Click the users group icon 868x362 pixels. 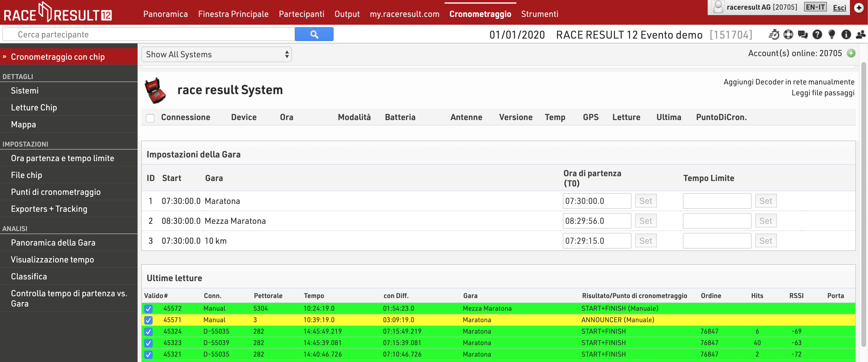[860, 34]
